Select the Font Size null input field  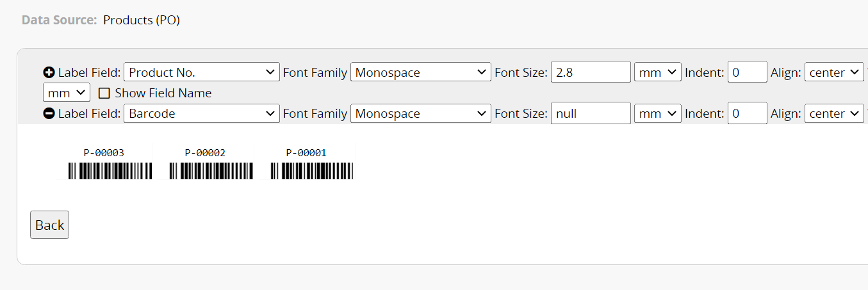click(x=591, y=113)
